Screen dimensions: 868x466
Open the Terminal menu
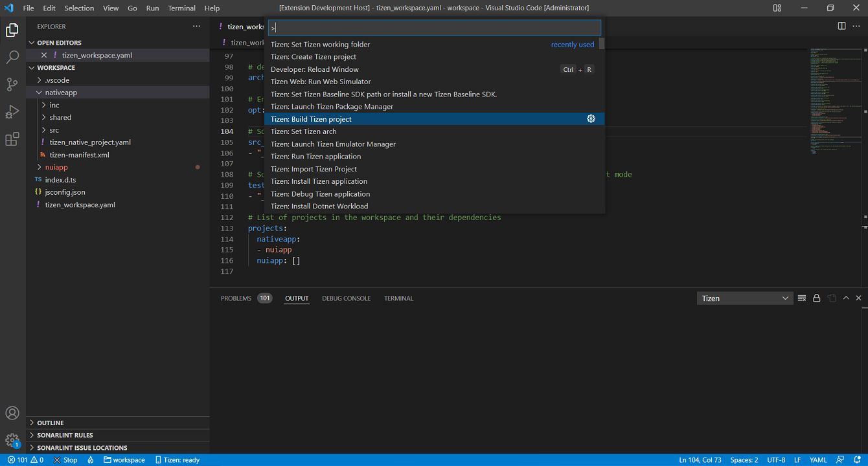click(181, 8)
